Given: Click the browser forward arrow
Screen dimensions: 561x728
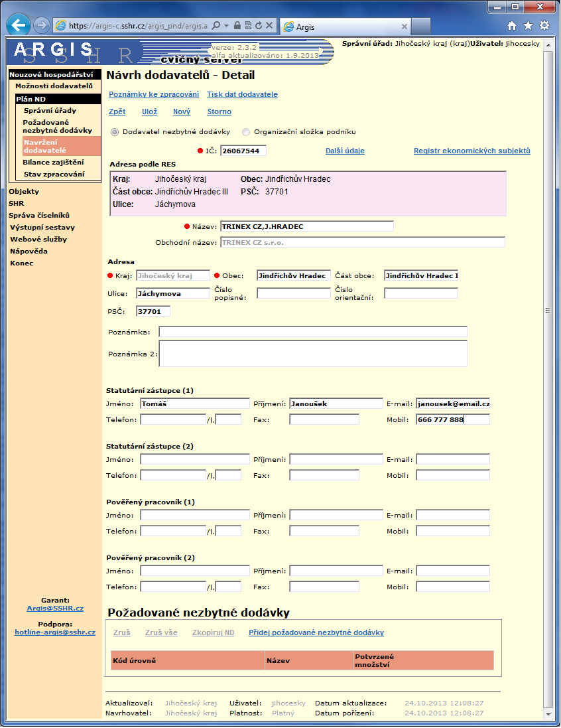Looking at the screenshot, I should 42,25.
